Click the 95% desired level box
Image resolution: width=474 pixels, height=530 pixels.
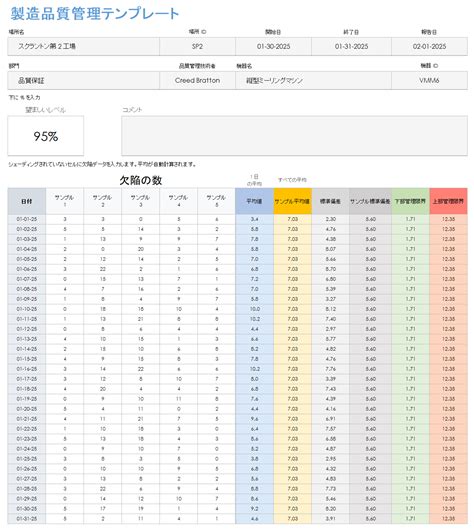pyautogui.click(x=46, y=136)
